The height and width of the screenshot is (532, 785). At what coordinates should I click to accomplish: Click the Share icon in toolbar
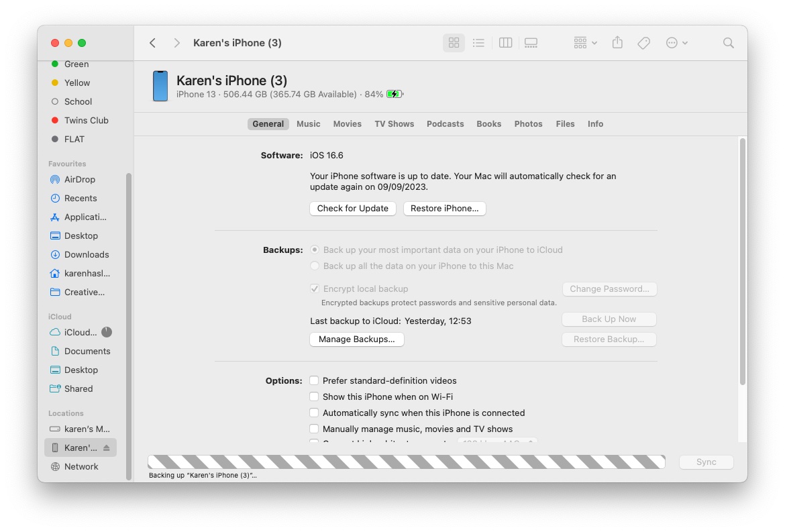click(617, 42)
